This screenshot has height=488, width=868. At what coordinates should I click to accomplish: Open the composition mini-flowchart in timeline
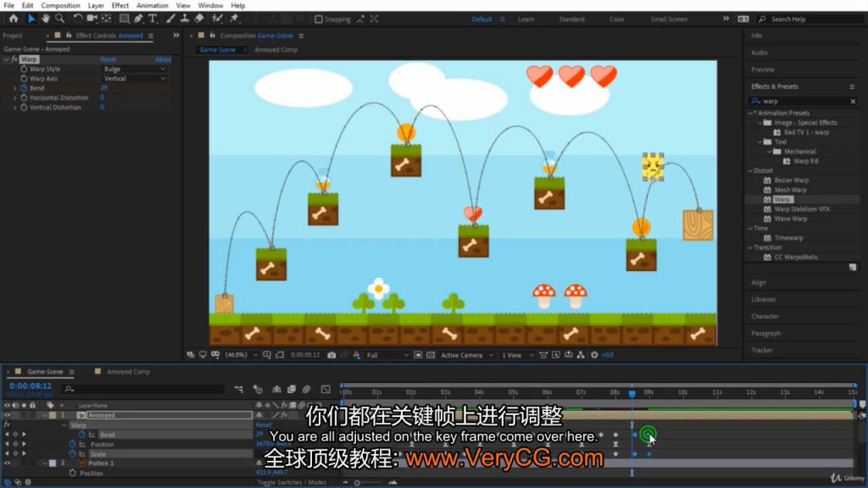coord(238,390)
